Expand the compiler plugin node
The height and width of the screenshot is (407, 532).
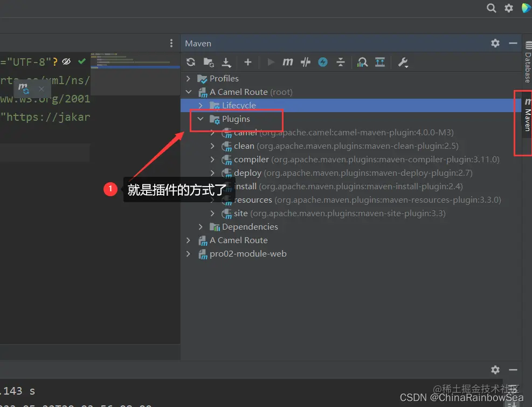(212, 159)
